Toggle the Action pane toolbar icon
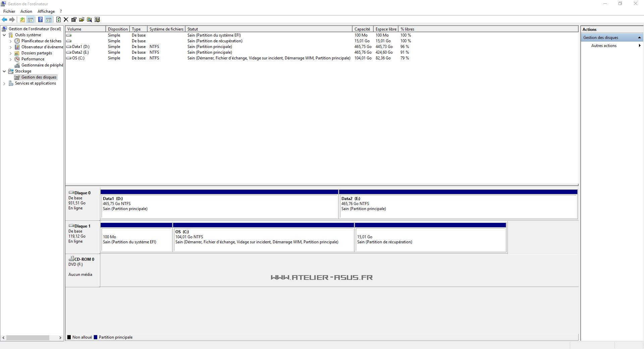The image size is (644, 349). [48, 19]
